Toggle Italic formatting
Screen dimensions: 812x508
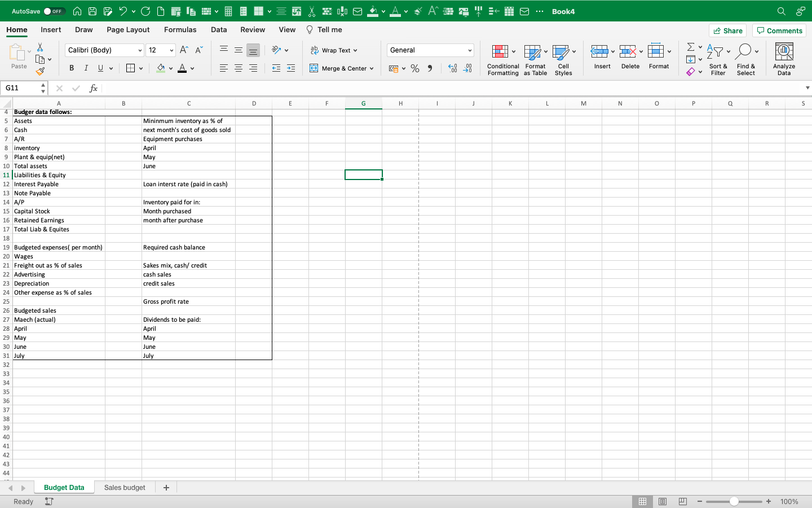click(86, 68)
